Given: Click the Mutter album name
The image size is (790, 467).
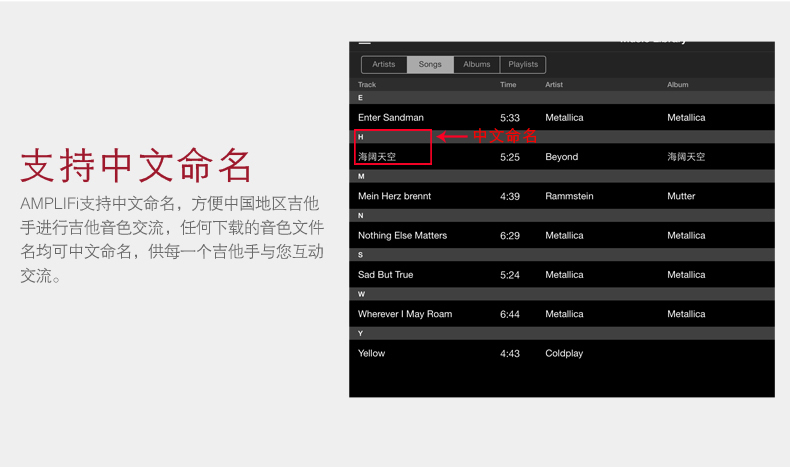Looking at the screenshot, I should (x=681, y=196).
